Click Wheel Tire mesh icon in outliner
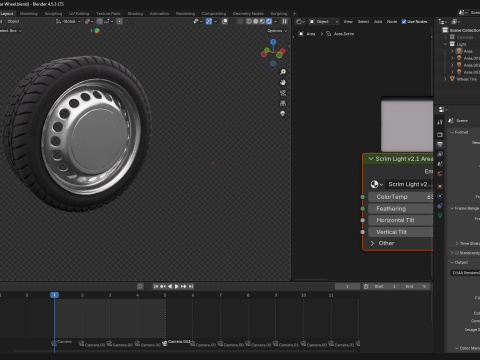This screenshot has width=480, height=360. 452,79
